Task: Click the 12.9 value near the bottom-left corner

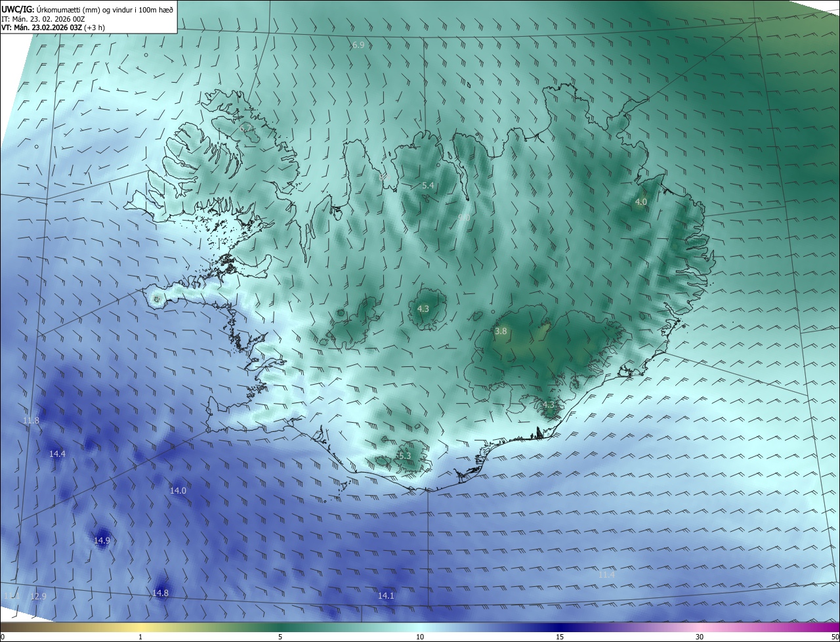Action: [38, 596]
